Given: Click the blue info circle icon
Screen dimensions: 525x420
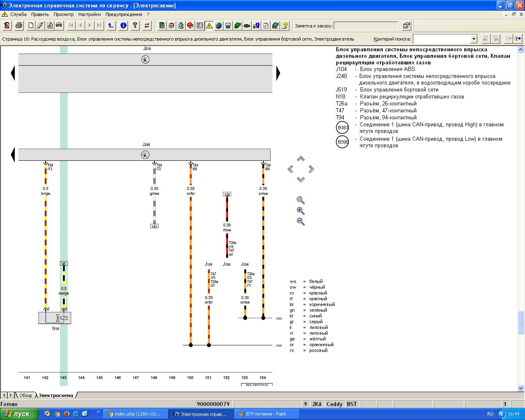Looking at the screenshot, I should (123, 25).
